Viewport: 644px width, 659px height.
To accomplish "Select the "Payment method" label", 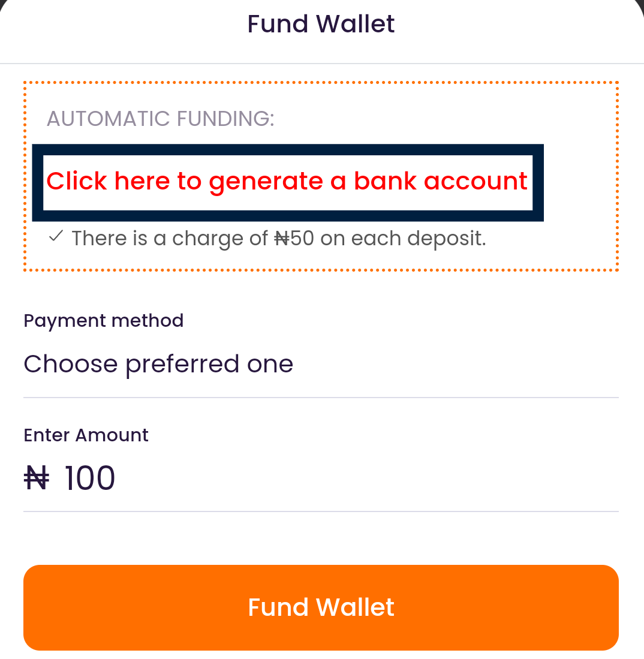I will click(103, 321).
